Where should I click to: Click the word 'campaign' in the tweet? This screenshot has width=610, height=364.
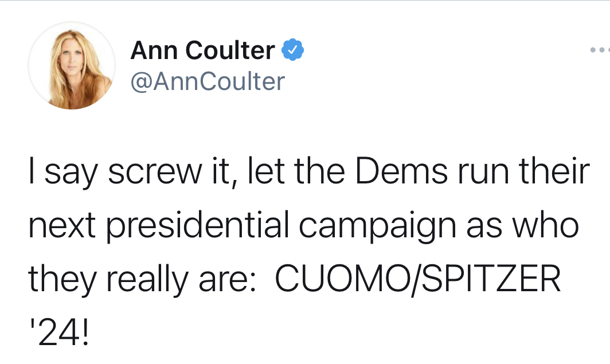[x=377, y=226]
